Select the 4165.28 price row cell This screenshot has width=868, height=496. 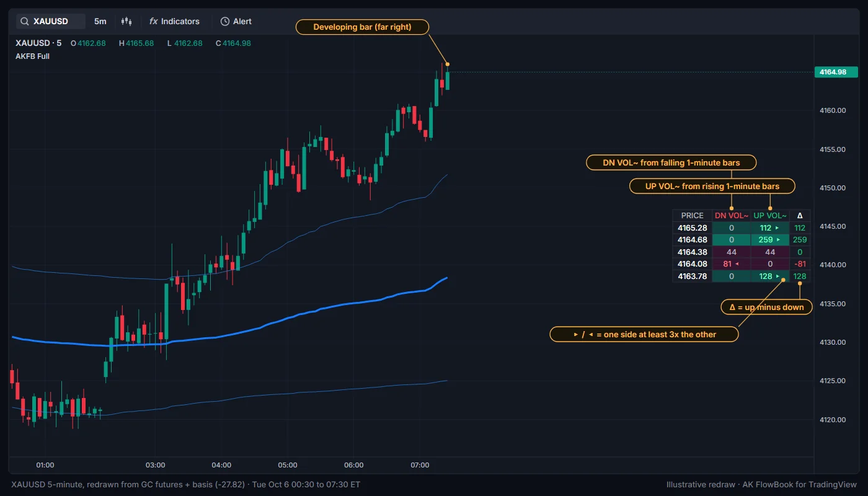693,228
